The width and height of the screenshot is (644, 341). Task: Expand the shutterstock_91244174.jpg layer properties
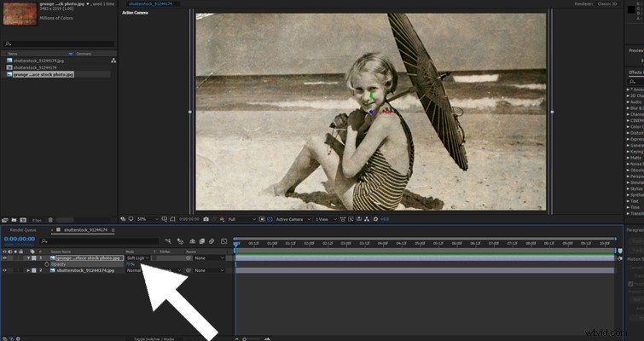click(28, 270)
